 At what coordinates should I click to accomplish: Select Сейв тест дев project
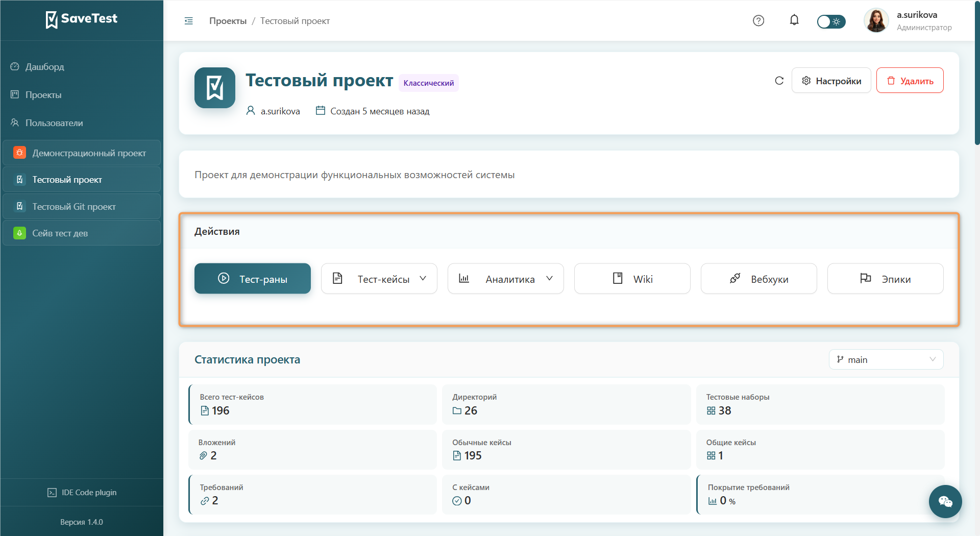click(82, 233)
